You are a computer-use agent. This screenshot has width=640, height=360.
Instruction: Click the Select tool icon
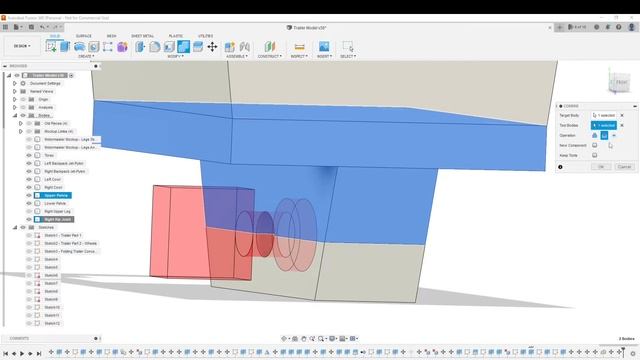[x=348, y=47]
